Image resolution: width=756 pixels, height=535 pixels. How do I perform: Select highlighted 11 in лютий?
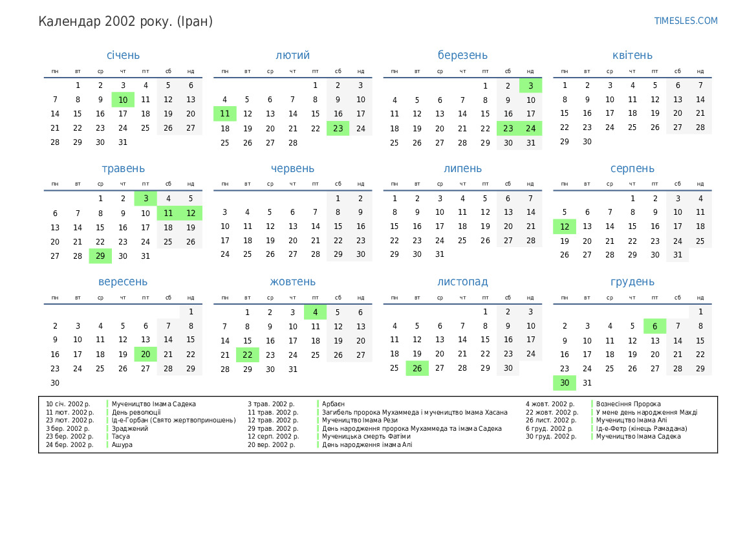[x=224, y=114]
